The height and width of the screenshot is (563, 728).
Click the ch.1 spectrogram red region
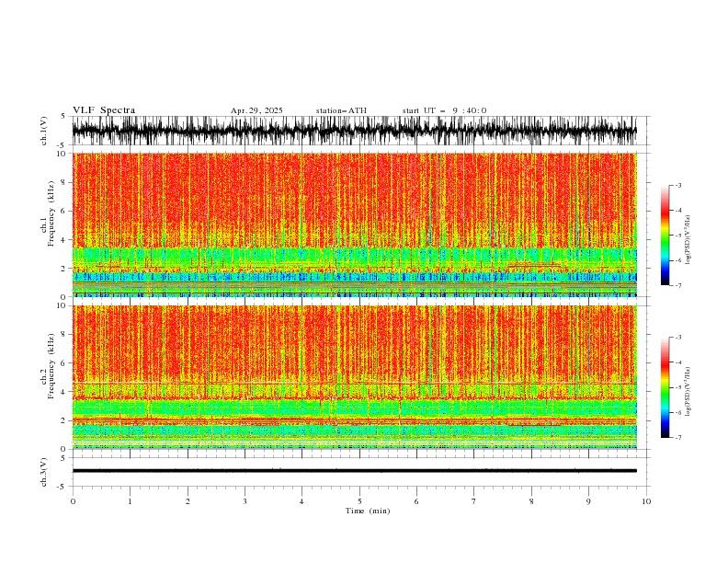354,200
